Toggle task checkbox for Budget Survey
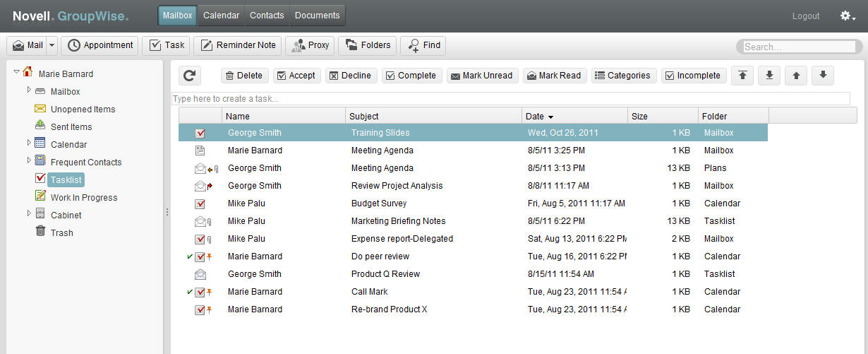This screenshot has height=354, width=868. [x=200, y=203]
